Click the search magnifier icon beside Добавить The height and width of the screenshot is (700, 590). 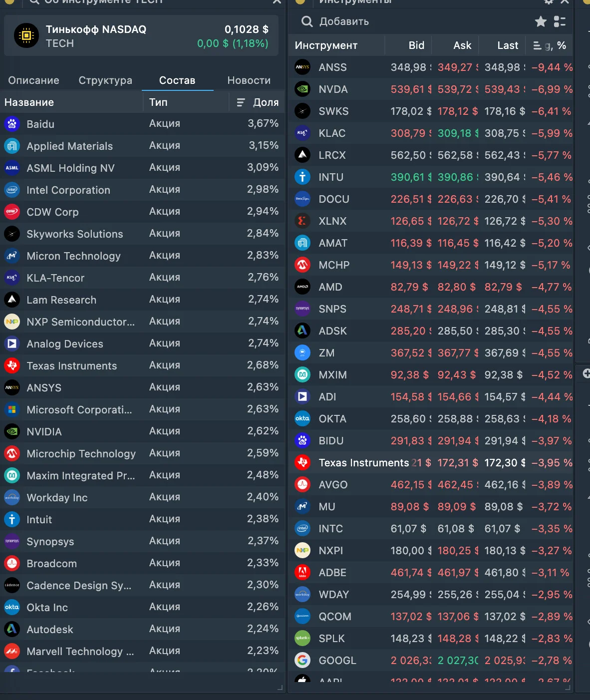(x=307, y=21)
